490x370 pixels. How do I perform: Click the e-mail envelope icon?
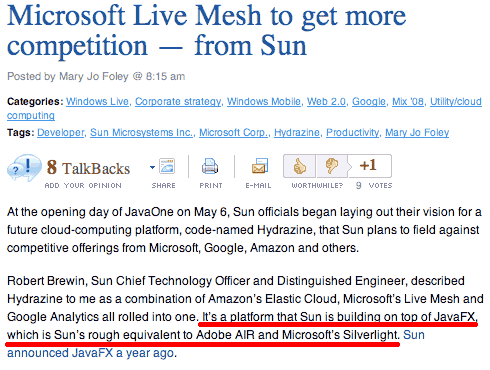pos(260,166)
